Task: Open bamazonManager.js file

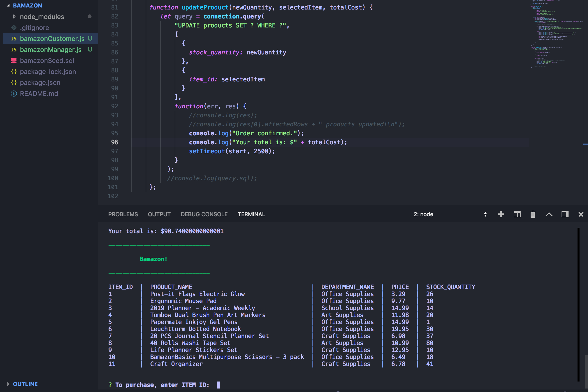Action: [51, 49]
